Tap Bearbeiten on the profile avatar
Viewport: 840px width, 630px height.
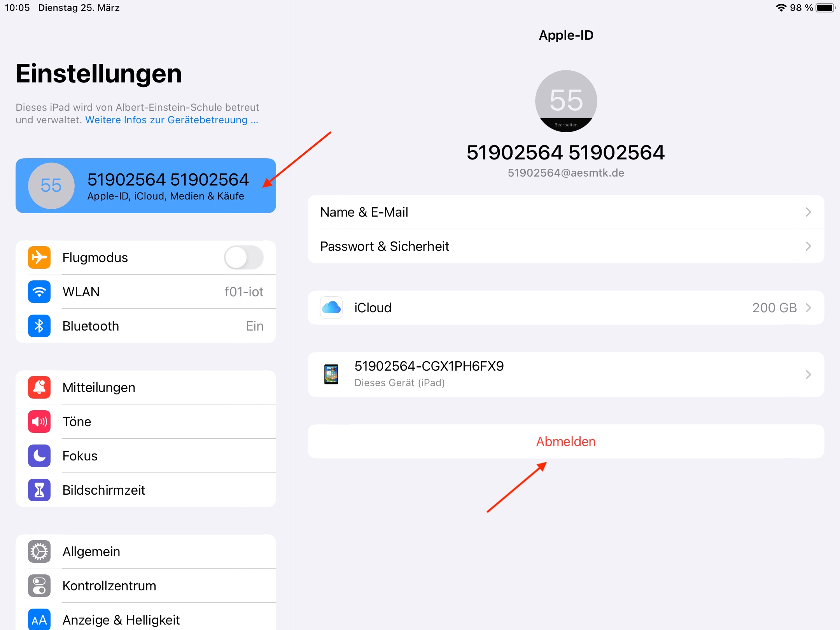point(566,125)
